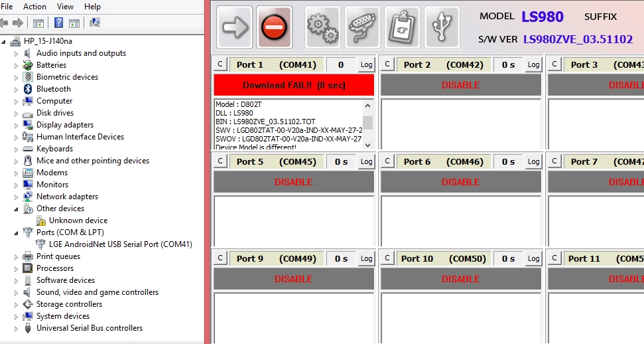Click the Device Manager back arrow icon
The image size is (644, 344).
[5, 23]
